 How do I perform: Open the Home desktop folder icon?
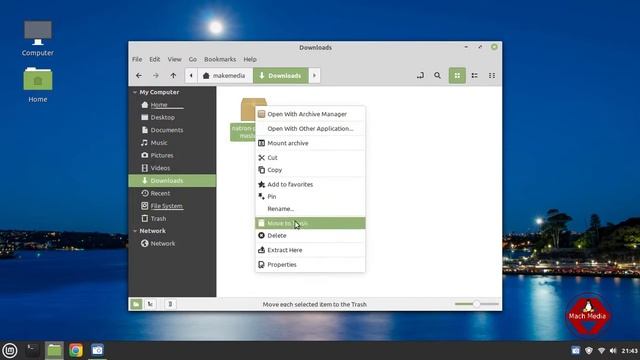[x=38, y=85]
